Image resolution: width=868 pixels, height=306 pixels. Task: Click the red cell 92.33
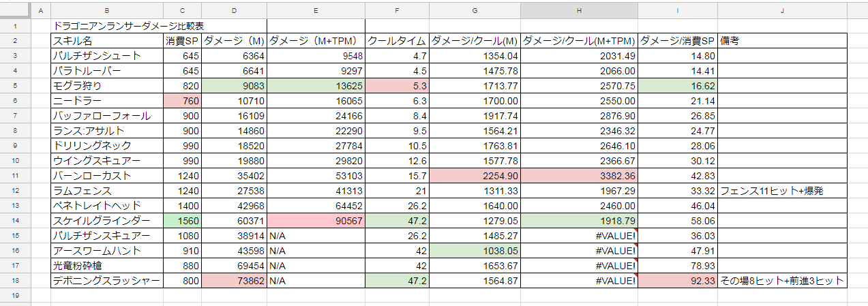click(678, 281)
